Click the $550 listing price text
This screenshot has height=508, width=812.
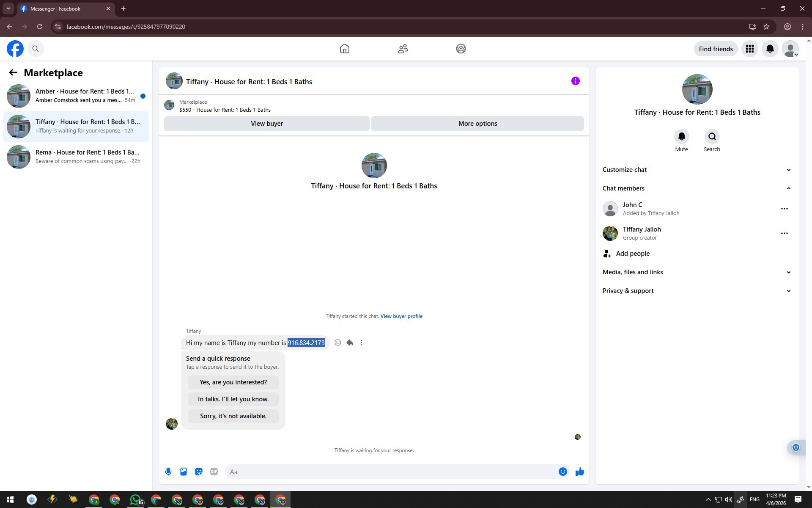pyautogui.click(x=225, y=110)
